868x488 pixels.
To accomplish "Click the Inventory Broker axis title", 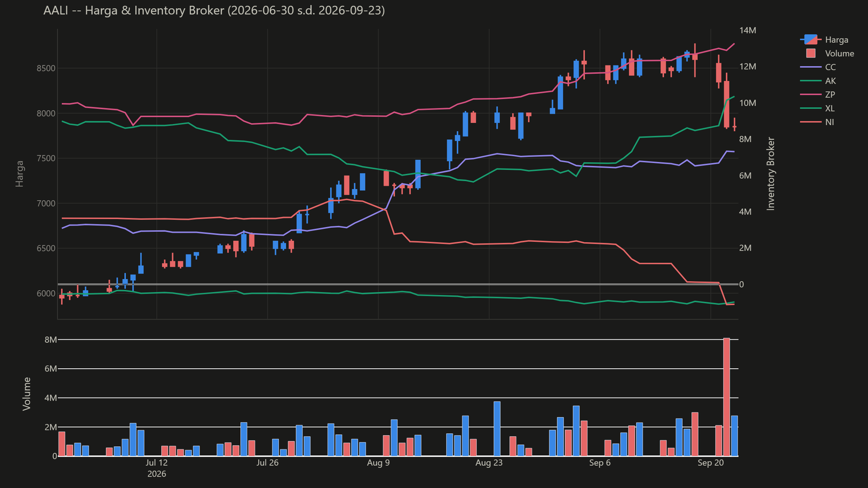I will (x=771, y=174).
